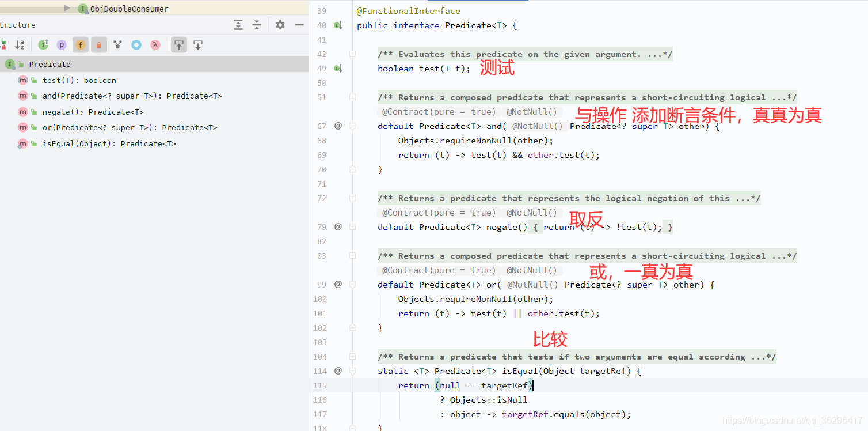Expand folded Javadoc comment on line 42

coord(353,54)
